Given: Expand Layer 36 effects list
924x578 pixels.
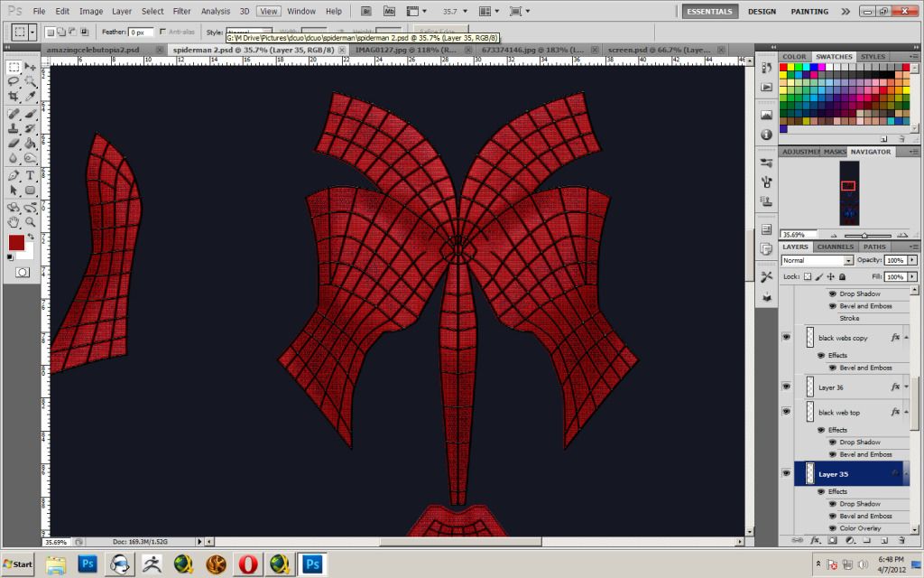Looking at the screenshot, I should point(906,387).
